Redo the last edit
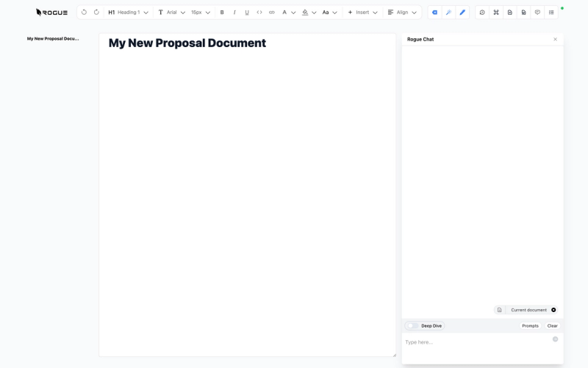This screenshot has width=588, height=368. pyautogui.click(x=96, y=13)
